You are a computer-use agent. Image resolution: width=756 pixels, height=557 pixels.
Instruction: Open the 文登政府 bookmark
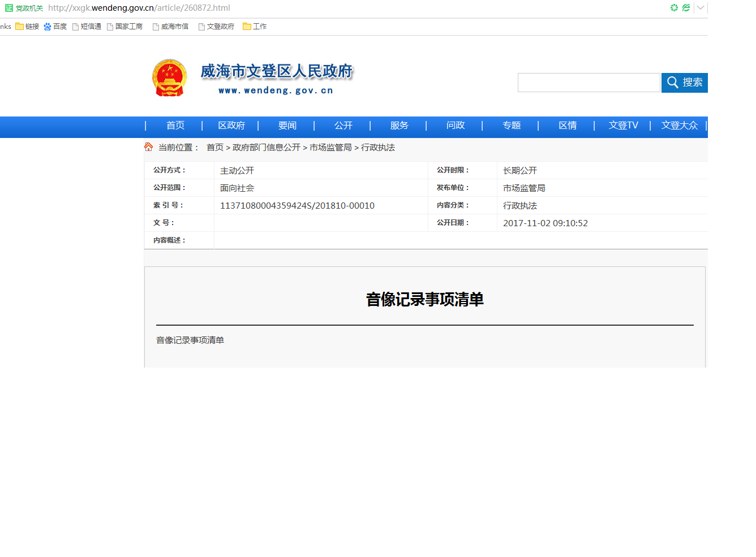(216, 27)
